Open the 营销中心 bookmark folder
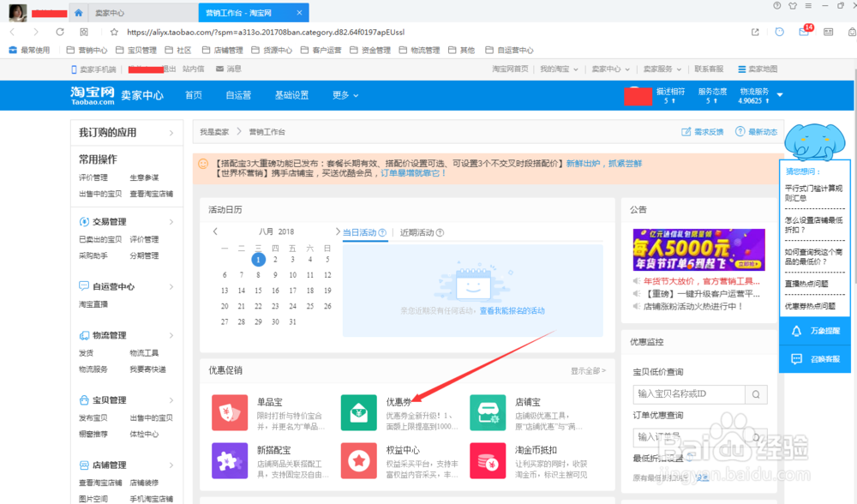 point(87,51)
